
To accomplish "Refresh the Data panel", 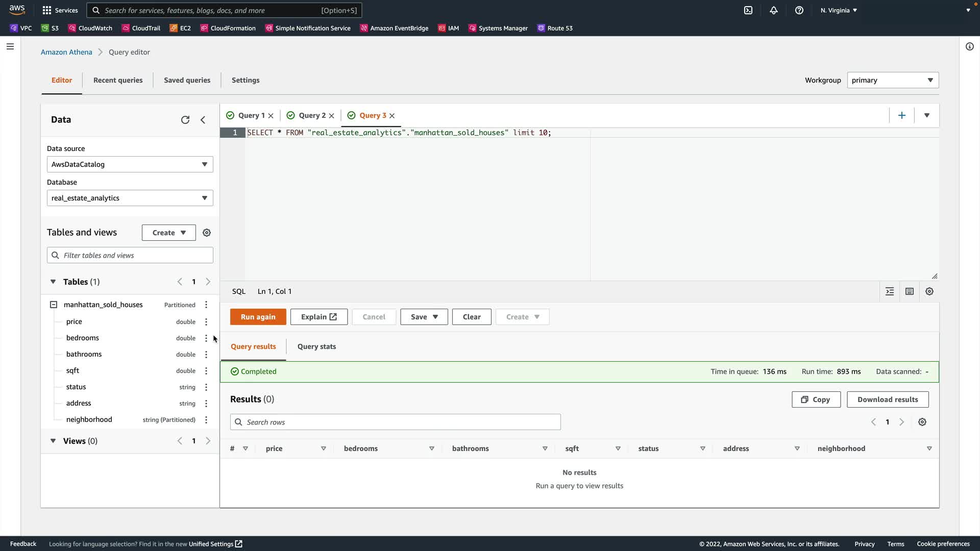I will pyautogui.click(x=185, y=120).
